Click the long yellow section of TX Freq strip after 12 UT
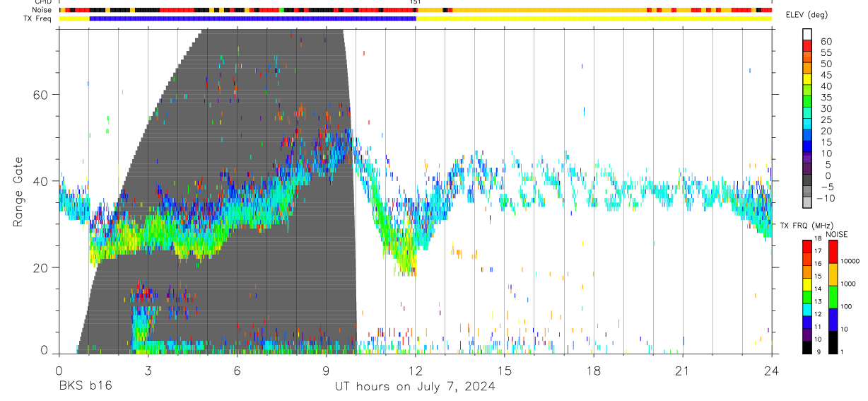 594,18
